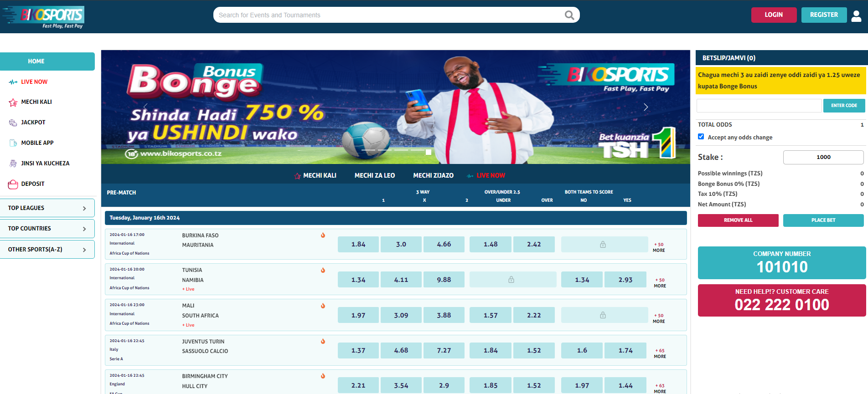Screen dimensions: 868x394
Task: Switch to the Mechi Za Leo tab
Action: click(375, 176)
